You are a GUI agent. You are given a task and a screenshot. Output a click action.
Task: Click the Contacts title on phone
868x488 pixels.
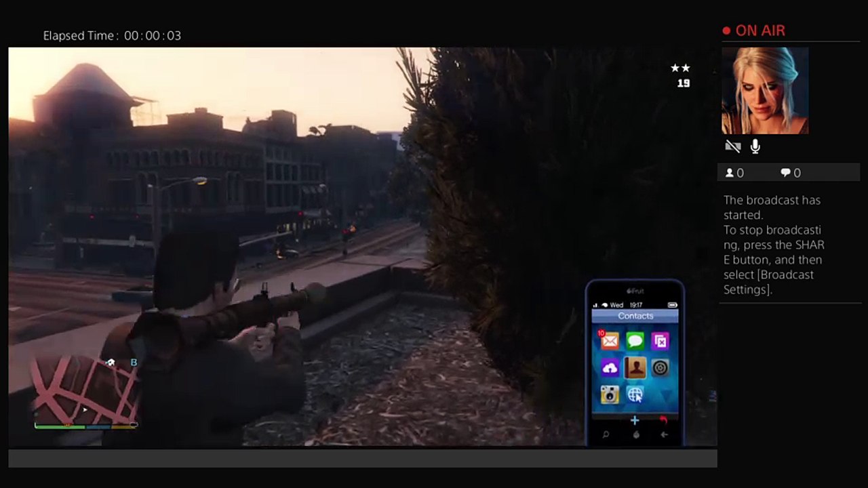tap(635, 316)
